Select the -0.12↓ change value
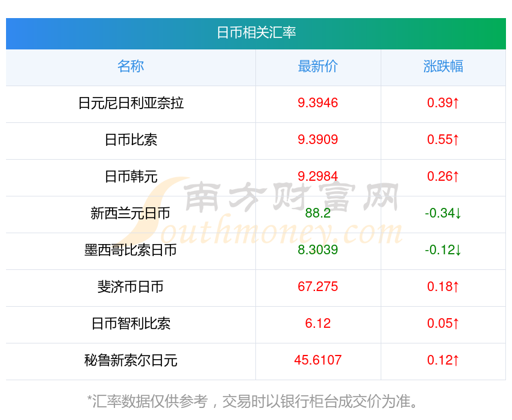 [443, 250]
